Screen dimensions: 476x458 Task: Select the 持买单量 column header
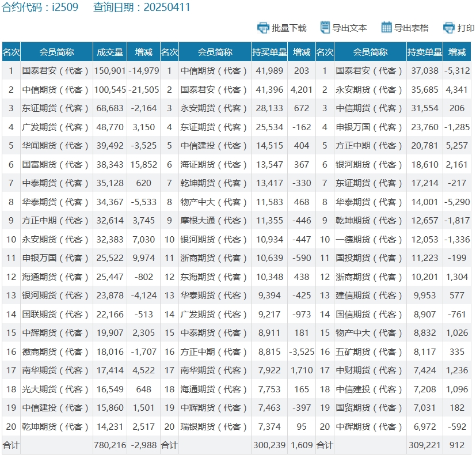269,52
